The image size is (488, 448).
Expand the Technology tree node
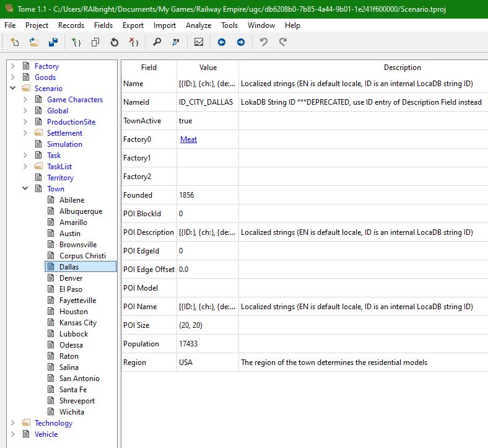pos(12,423)
